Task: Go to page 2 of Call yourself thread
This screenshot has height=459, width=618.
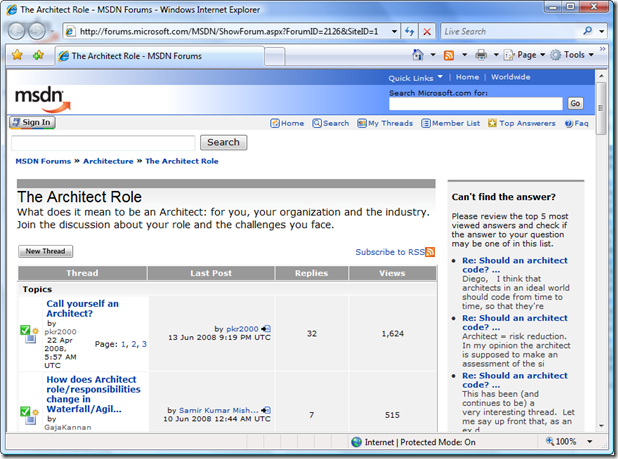Action: (134, 344)
